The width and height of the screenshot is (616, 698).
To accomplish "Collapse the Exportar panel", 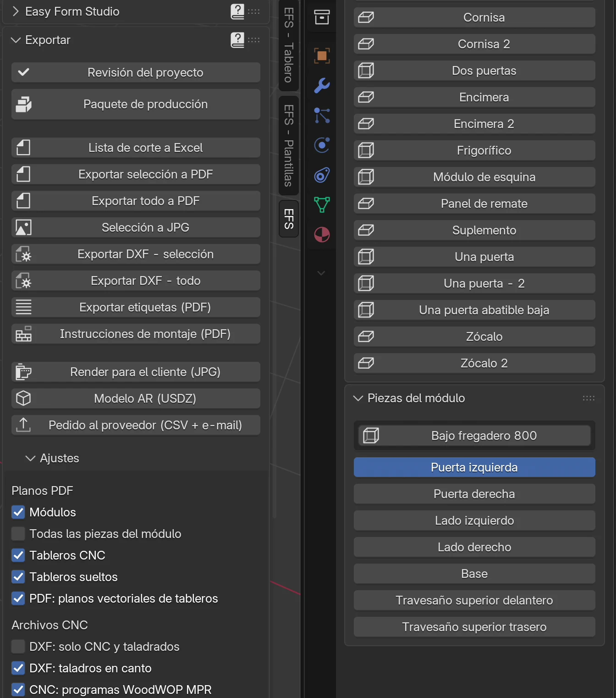I will tap(16, 40).
